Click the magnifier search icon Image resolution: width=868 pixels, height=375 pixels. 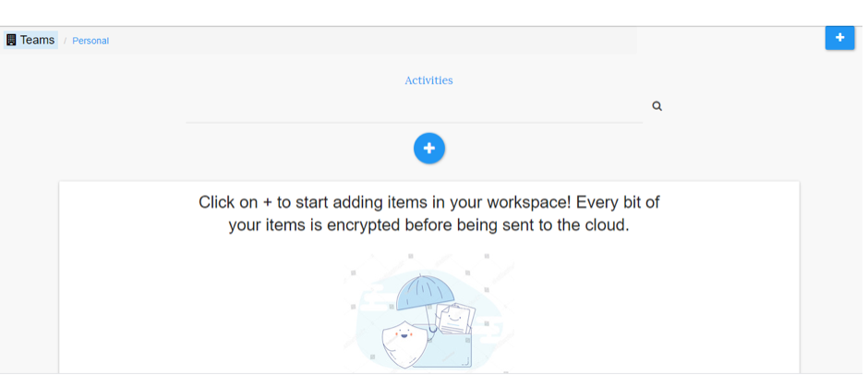(x=657, y=106)
